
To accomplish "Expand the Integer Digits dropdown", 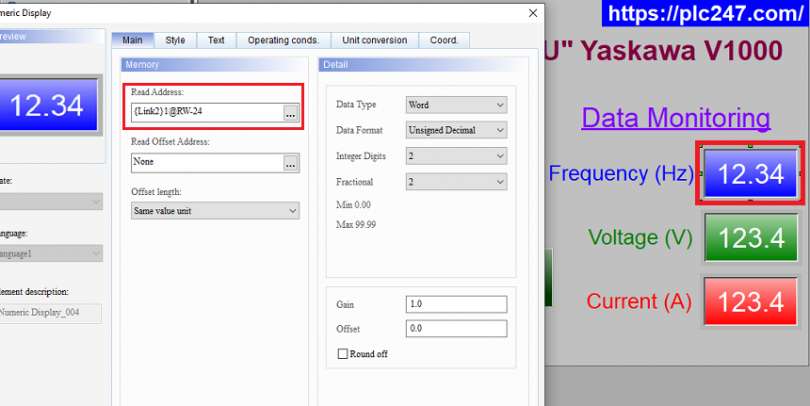I will click(456, 156).
